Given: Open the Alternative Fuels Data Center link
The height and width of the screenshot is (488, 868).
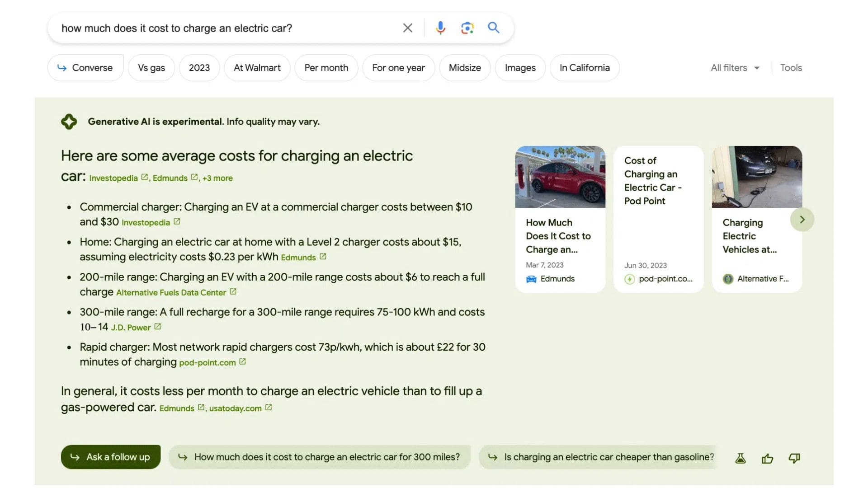Looking at the screenshot, I should (x=171, y=293).
